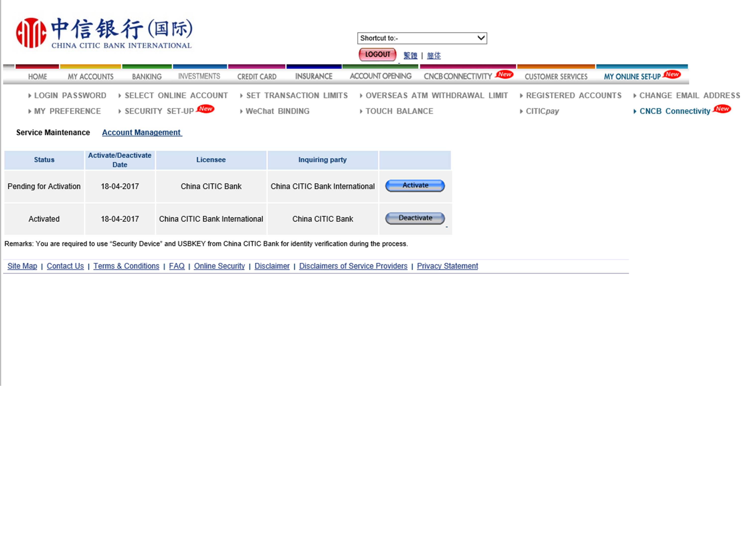
Task: Open Disclaimers of Service Providers link
Action: click(x=353, y=266)
